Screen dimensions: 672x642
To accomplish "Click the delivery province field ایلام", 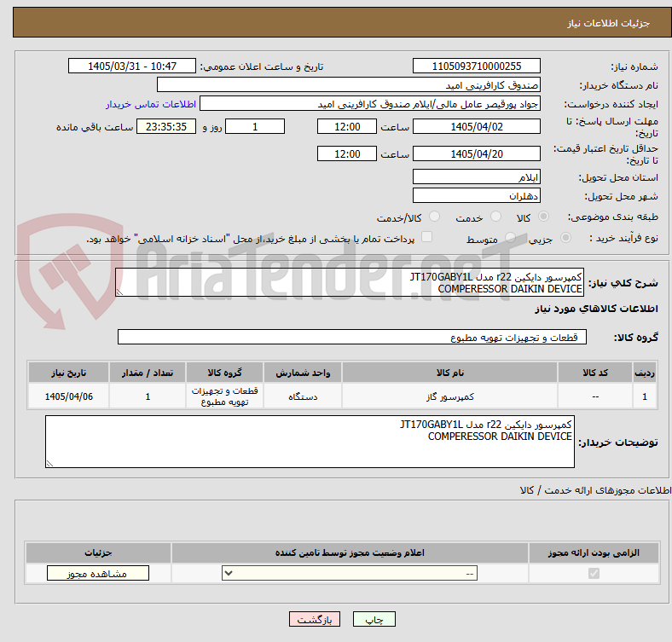I will [476, 176].
